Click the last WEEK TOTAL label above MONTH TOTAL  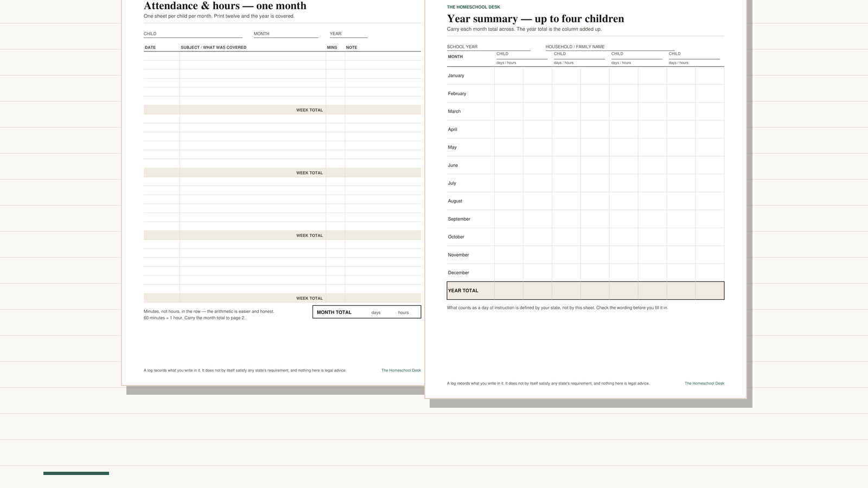click(x=309, y=298)
